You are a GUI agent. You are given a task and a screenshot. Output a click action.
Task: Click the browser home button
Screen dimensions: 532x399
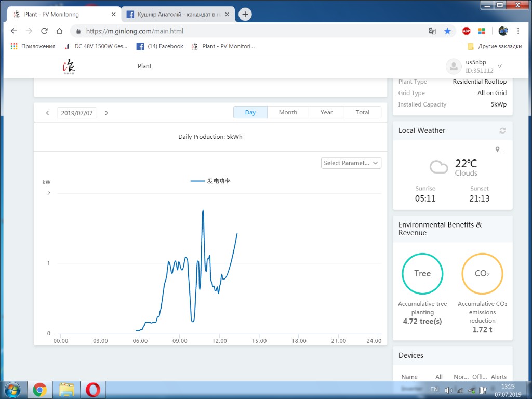point(59,31)
